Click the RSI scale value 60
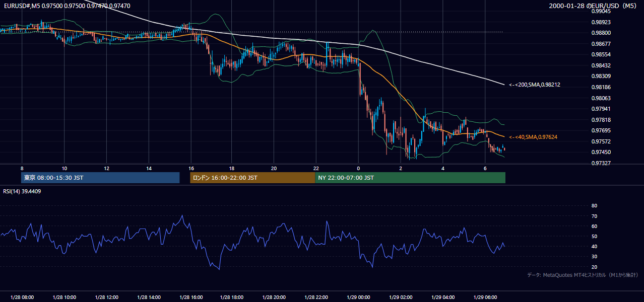 tap(594, 226)
